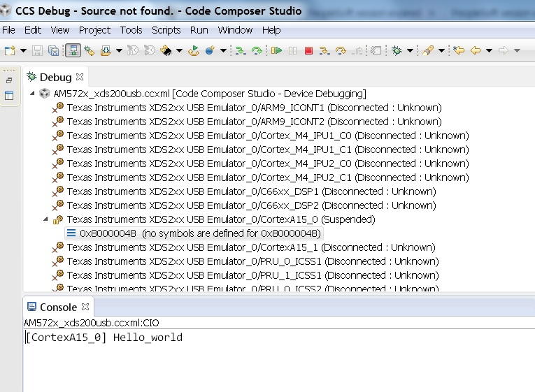
Task: Close the Debug view tab
Action: point(80,77)
